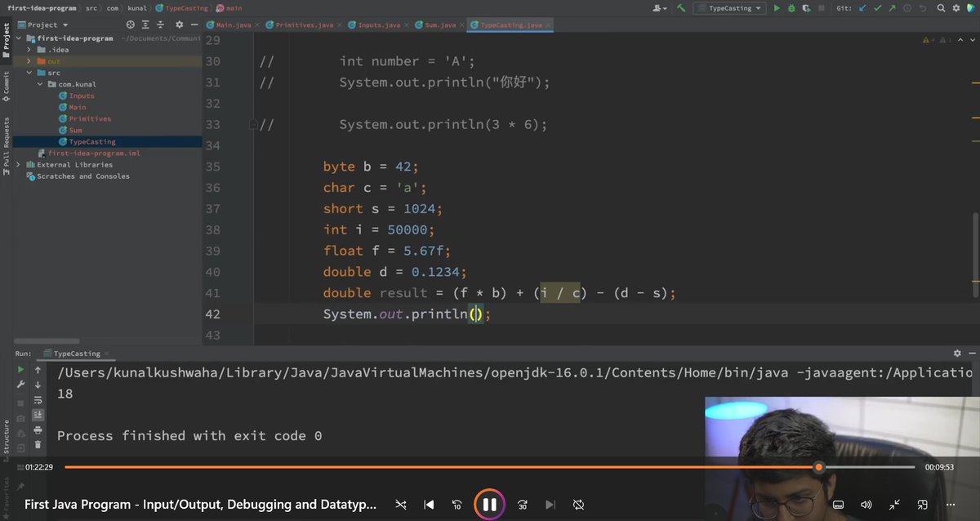Open Run panel wrench settings icon
The image size is (980, 521).
pyautogui.click(x=20, y=385)
